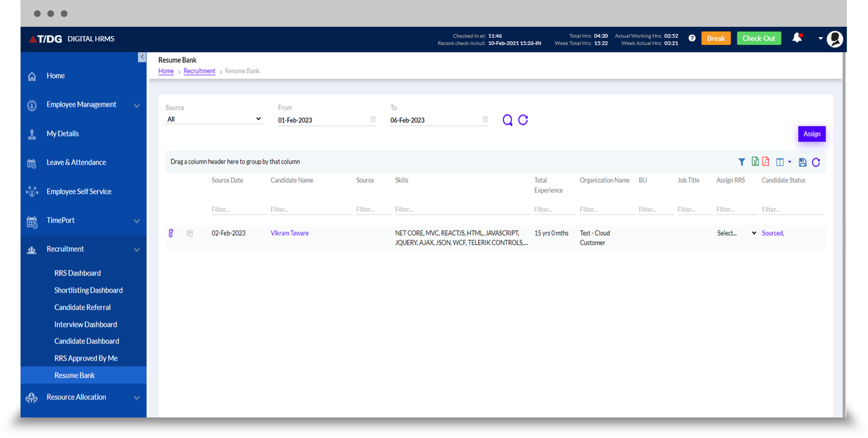Click the Resource Allocation sidebar icon
Viewport: 868px width, 438px height.
click(32, 398)
